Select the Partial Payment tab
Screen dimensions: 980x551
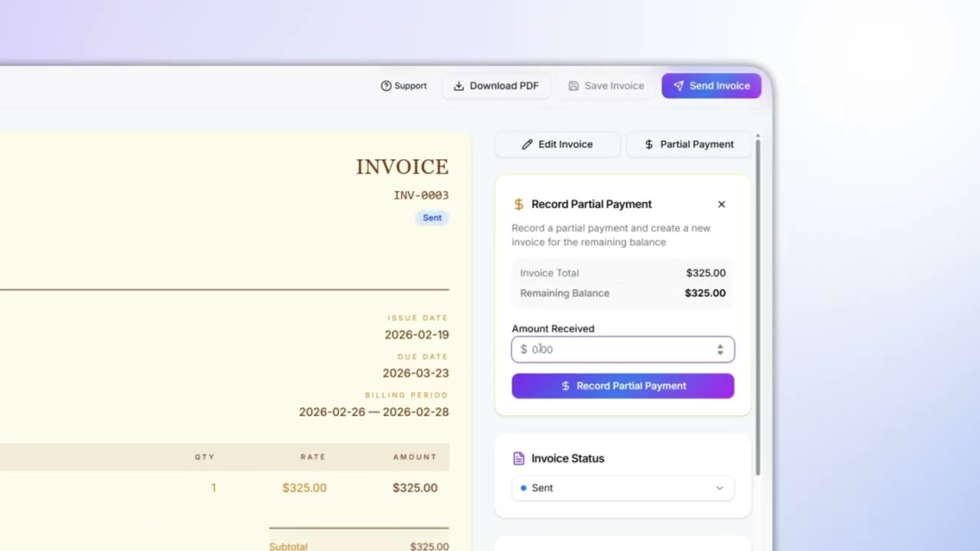688,144
